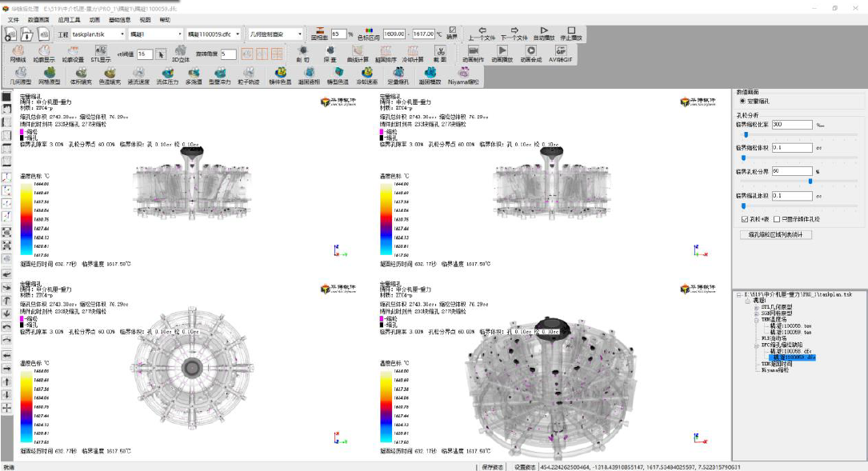Open the 文件 (File) menu
Screen dimensions: 868x471
click(14, 19)
